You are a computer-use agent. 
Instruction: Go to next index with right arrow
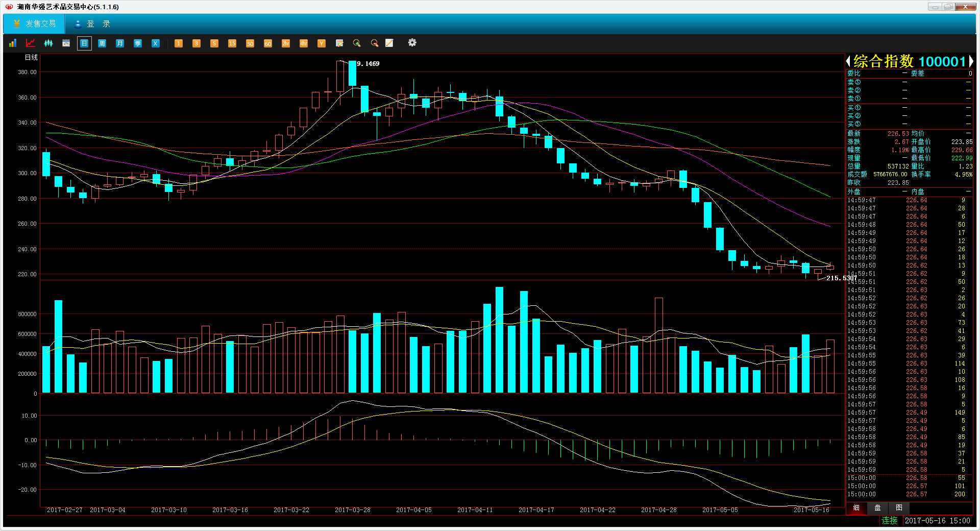[971, 62]
